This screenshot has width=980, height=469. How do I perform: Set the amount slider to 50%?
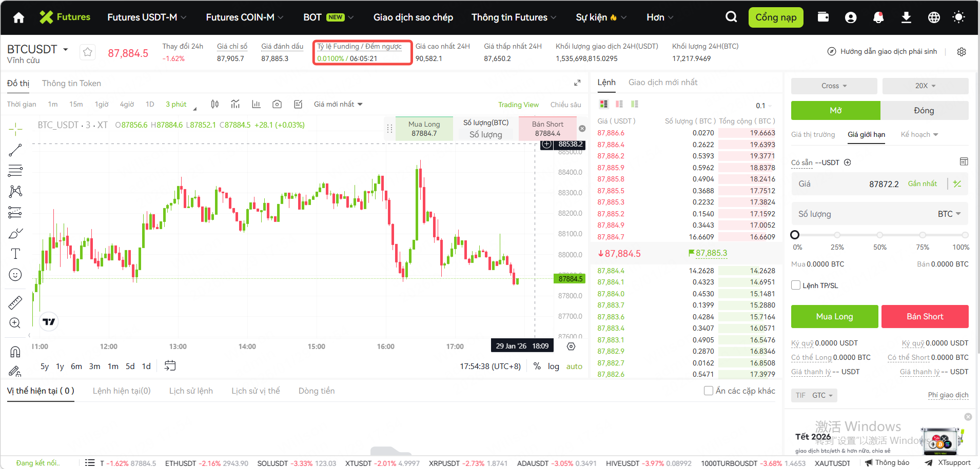(879, 235)
